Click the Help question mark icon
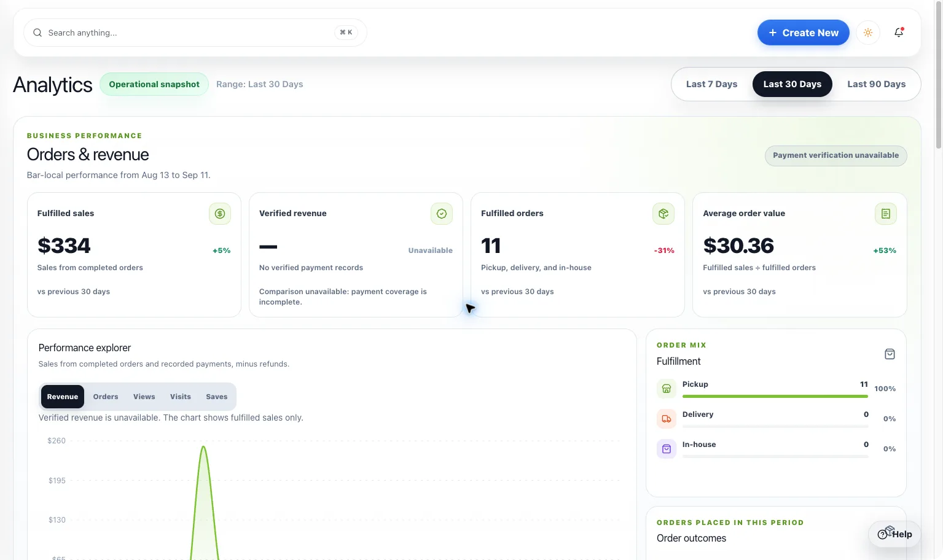 point(883,534)
